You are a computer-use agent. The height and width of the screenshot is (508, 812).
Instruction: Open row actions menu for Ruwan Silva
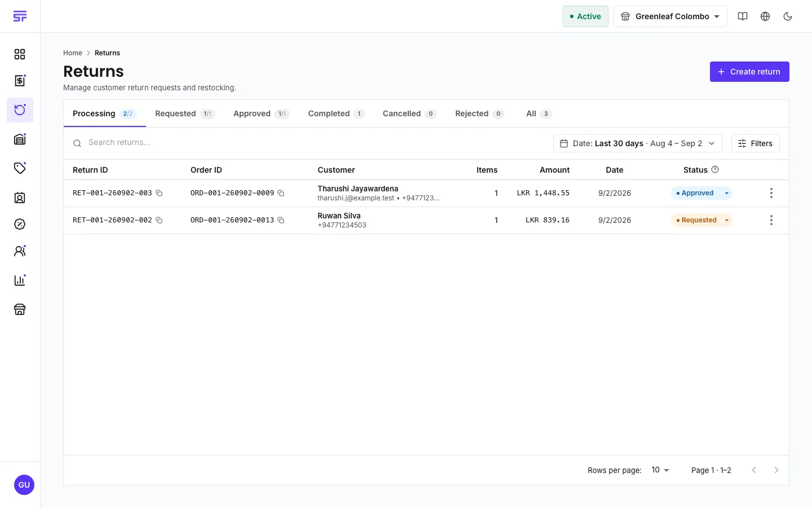[771, 220]
